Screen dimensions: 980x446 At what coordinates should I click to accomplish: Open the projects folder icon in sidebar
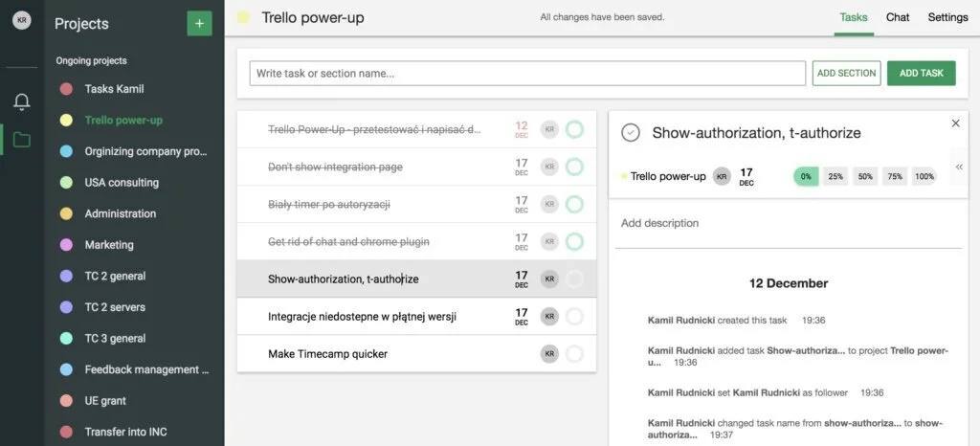point(21,141)
